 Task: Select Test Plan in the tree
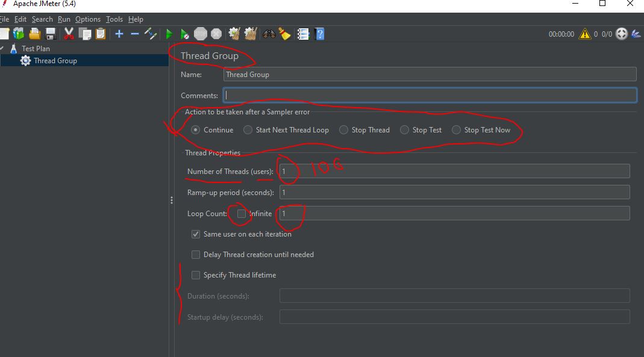(x=36, y=49)
